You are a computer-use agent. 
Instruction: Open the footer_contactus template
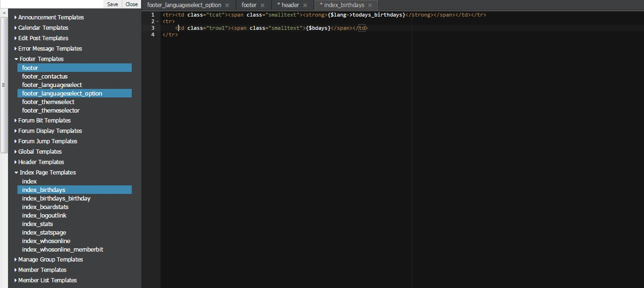point(45,77)
